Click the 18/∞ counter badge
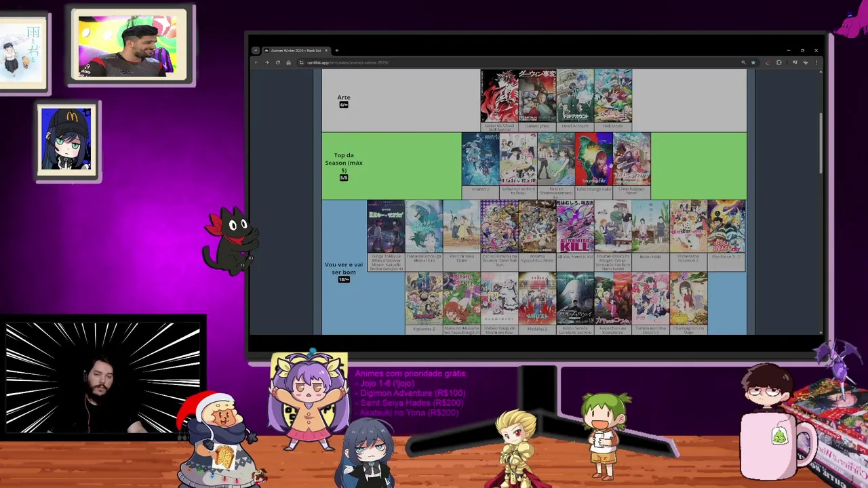The height and width of the screenshot is (488, 868). pos(344,279)
